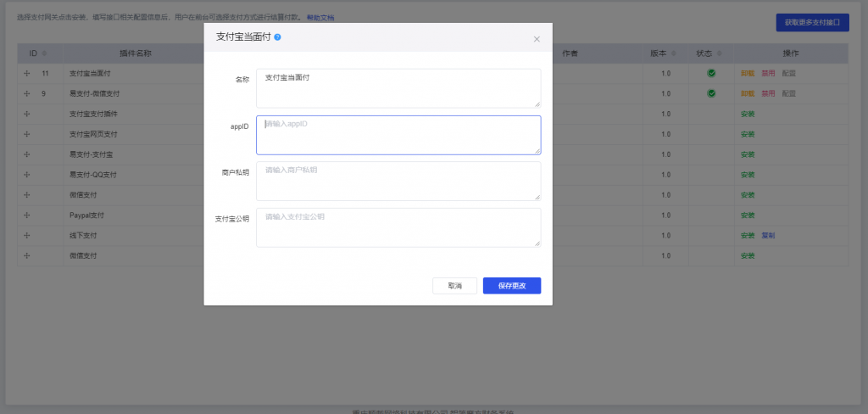The width and height of the screenshot is (868, 414).
Task: Close the 支付宝当面付 dialog with X
Action: [x=537, y=39]
